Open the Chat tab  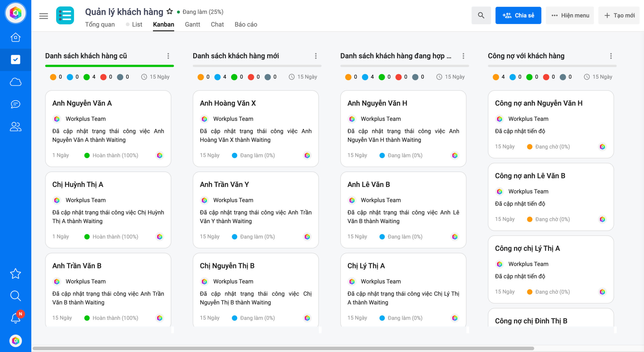(x=217, y=24)
